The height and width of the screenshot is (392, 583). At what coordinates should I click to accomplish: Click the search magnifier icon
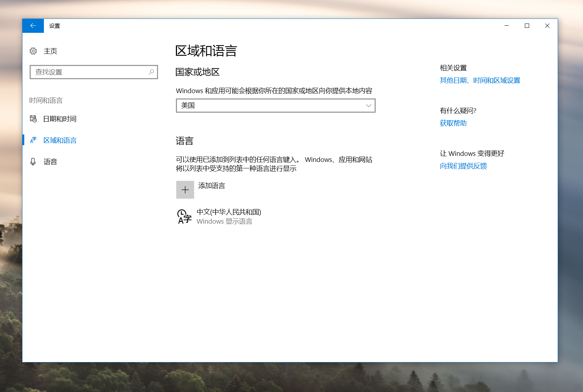click(x=151, y=72)
